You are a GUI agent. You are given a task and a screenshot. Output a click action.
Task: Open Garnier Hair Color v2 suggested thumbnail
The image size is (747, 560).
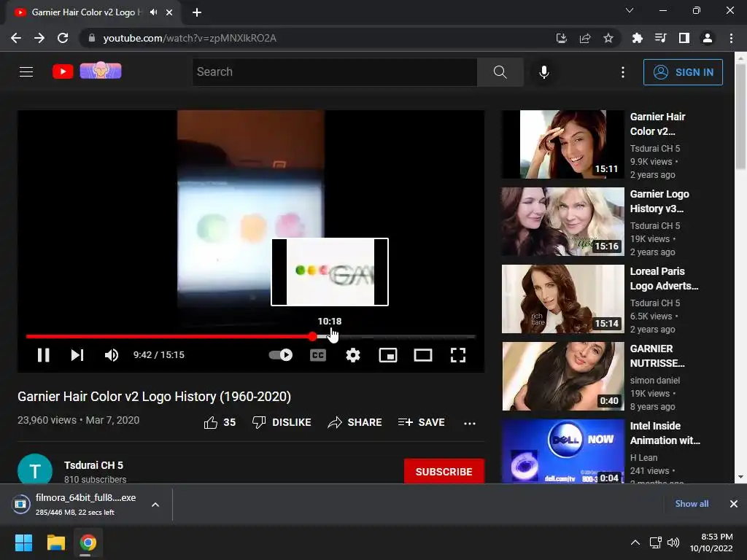[562, 144]
